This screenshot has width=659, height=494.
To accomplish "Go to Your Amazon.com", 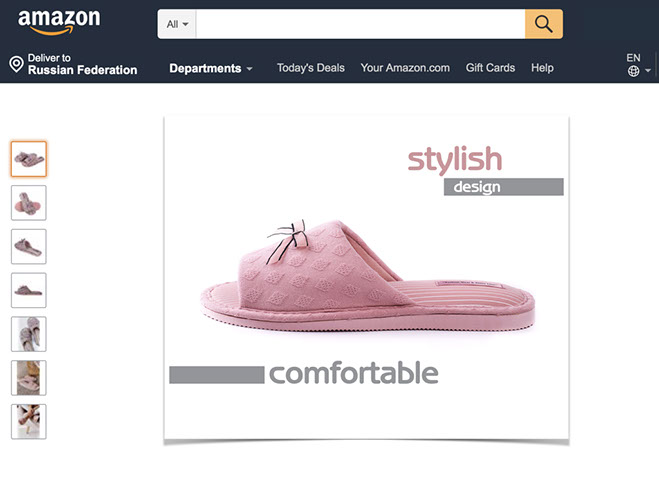I will pos(405,68).
